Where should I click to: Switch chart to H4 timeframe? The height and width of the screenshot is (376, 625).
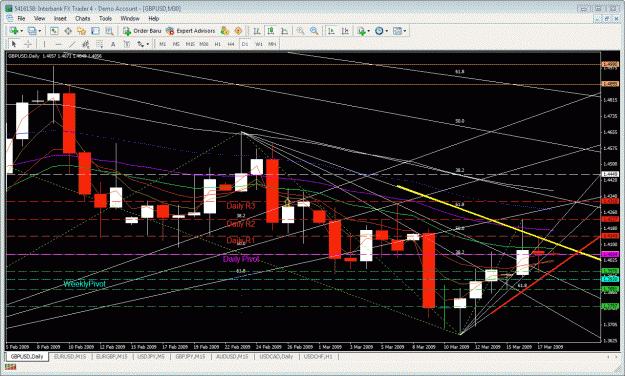(231, 44)
